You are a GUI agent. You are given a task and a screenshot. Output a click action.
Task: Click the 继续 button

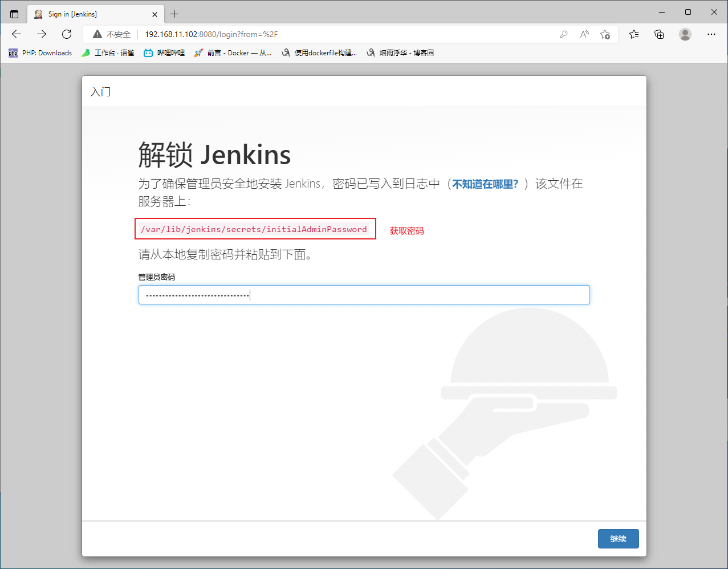coord(618,539)
